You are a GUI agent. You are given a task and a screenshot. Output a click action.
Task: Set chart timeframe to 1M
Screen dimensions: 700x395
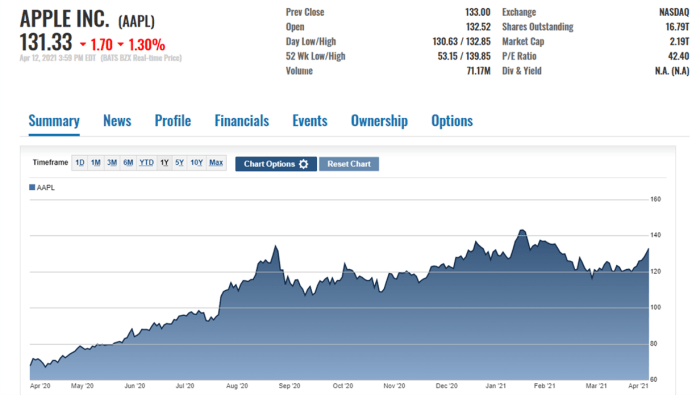click(x=96, y=163)
